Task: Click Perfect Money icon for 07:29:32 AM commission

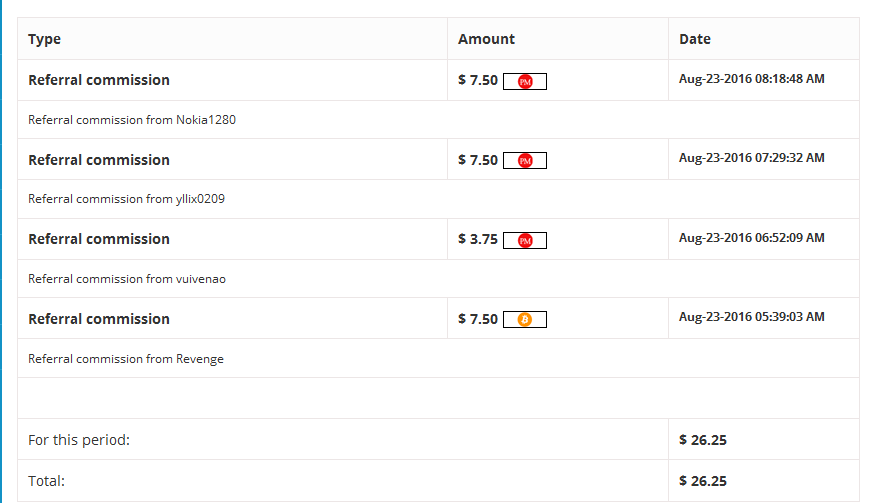Action: [525, 161]
